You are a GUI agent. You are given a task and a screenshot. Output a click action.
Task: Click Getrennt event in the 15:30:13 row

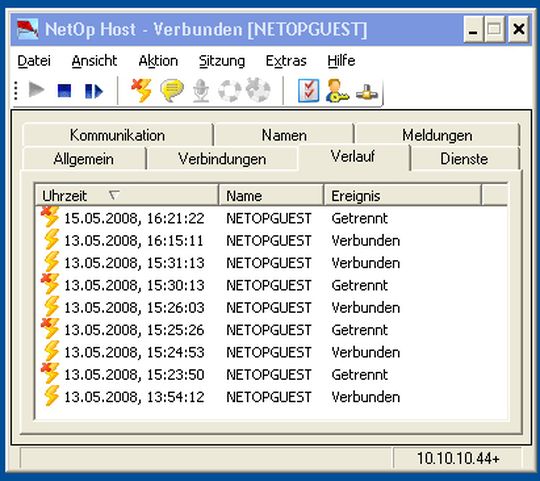pos(360,285)
